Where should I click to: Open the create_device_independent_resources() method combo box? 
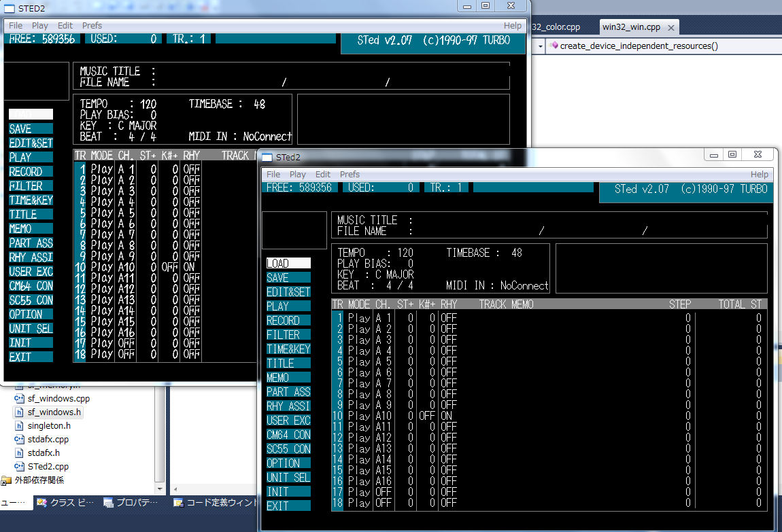(x=636, y=46)
